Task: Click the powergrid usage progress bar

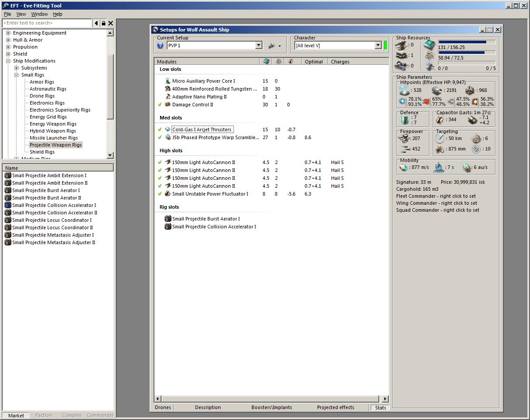Action: click(467, 52)
